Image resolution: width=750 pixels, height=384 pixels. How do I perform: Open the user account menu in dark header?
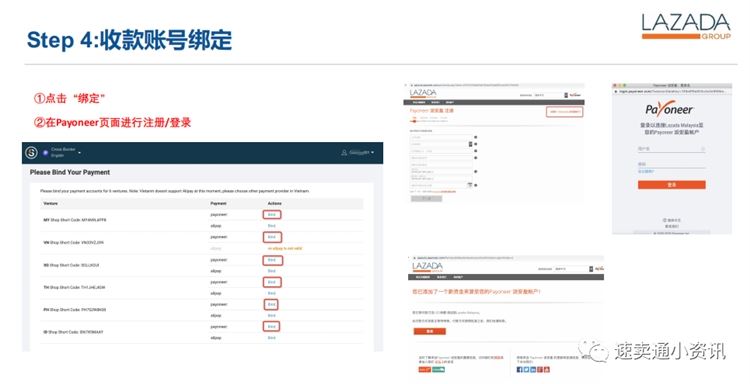click(357, 153)
